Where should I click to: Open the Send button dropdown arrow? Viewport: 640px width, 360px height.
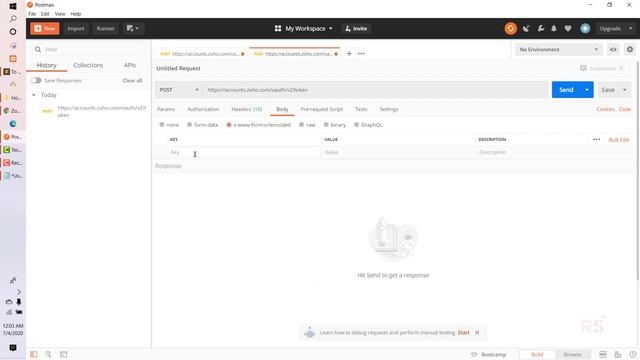pos(587,90)
